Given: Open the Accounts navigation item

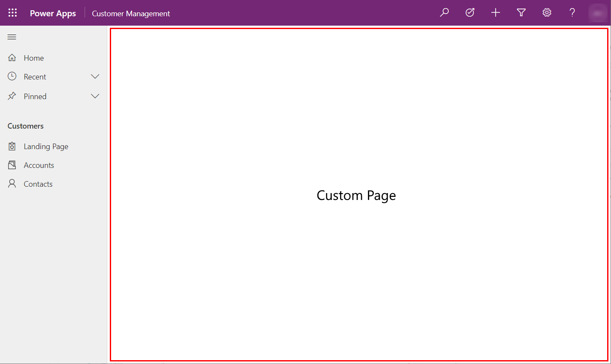Looking at the screenshot, I should pyautogui.click(x=38, y=165).
